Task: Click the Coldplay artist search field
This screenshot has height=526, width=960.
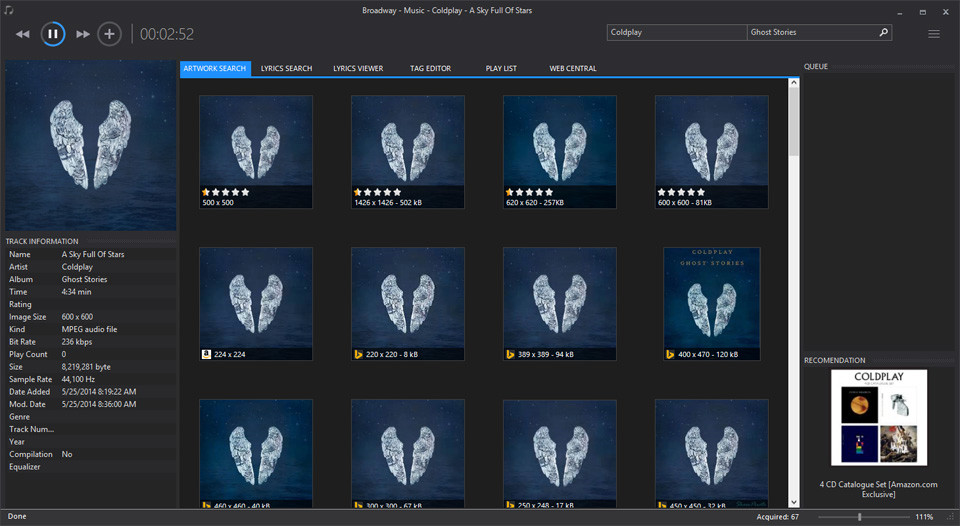Action: pyautogui.click(x=677, y=32)
